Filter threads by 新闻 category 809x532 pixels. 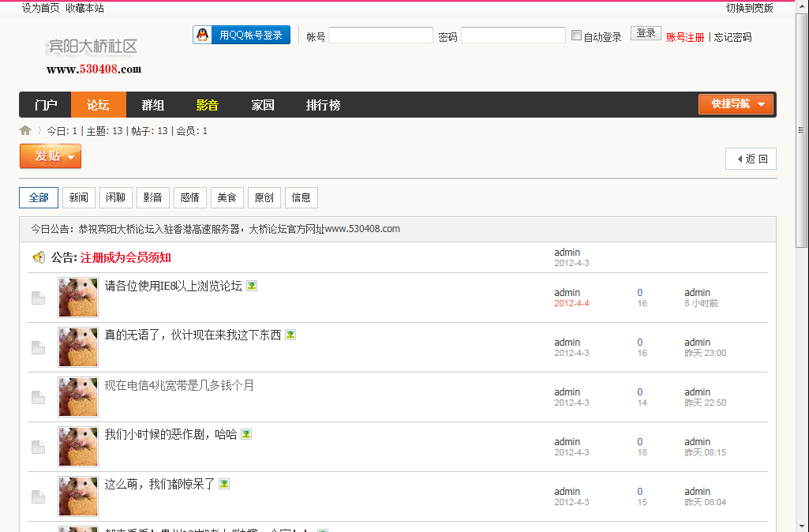click(79, 197)
